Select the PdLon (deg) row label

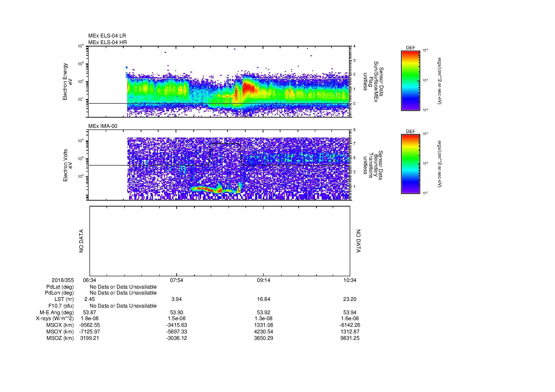coord(59,293)
